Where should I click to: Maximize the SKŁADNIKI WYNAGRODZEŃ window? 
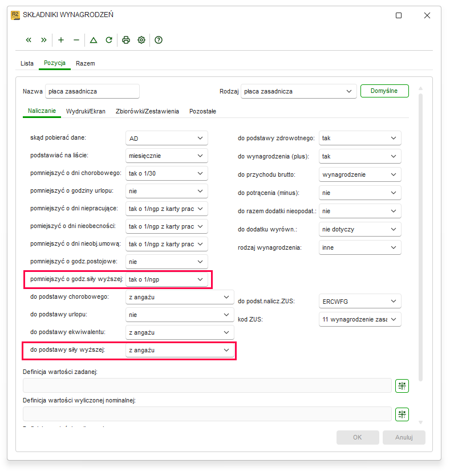click(399, 15)
